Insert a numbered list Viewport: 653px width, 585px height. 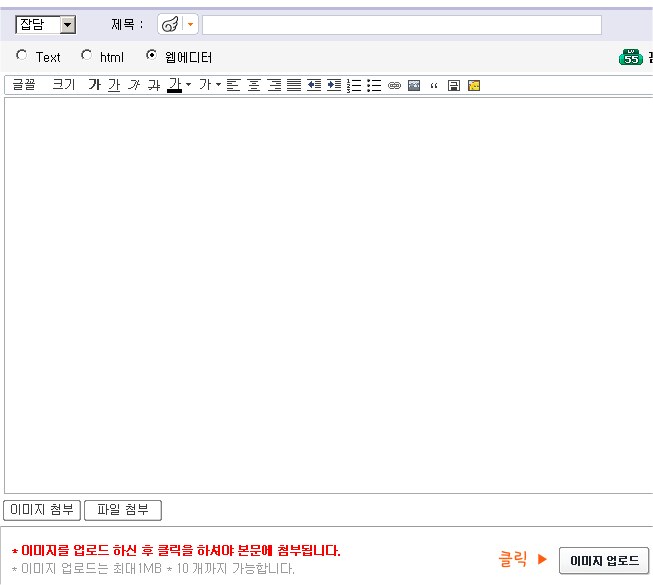[x=354, y=86]
